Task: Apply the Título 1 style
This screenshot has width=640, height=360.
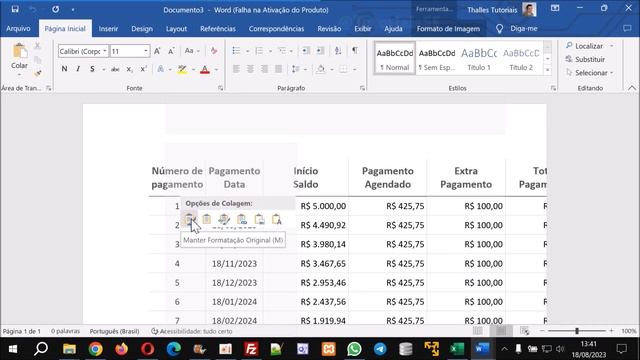Action: (479, 58)
